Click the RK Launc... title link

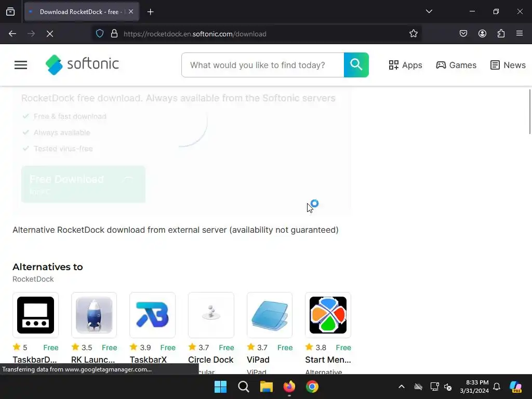(93, 360)
